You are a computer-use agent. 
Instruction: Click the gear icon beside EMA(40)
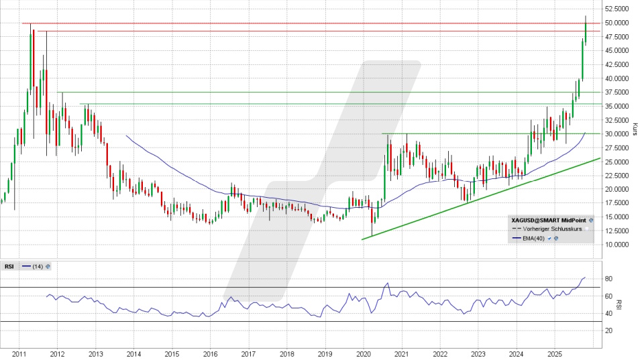[x=556, y=238]
